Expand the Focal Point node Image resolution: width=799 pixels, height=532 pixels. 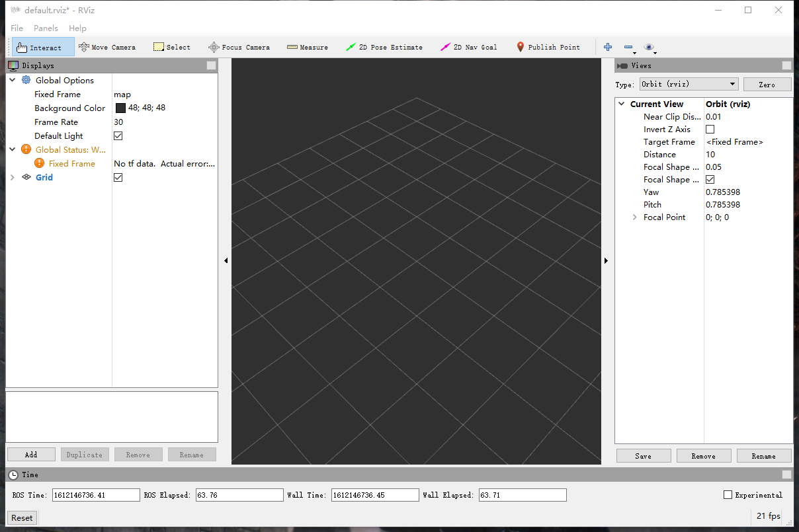[x=635, y=217]
